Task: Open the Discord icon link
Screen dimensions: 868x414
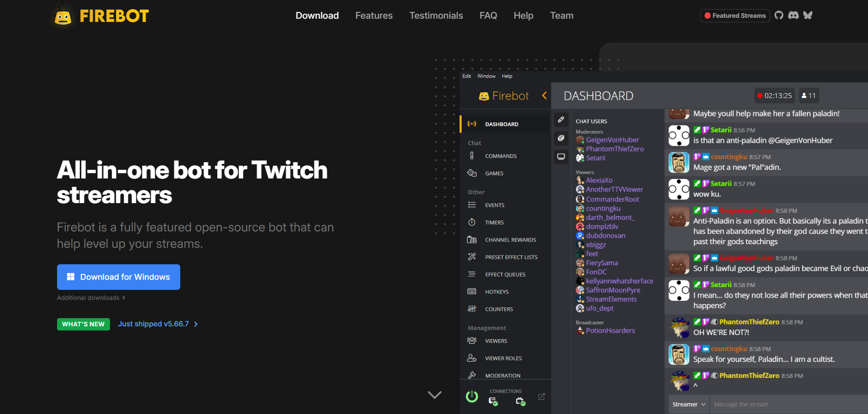Action: click(x=794, y=15)
